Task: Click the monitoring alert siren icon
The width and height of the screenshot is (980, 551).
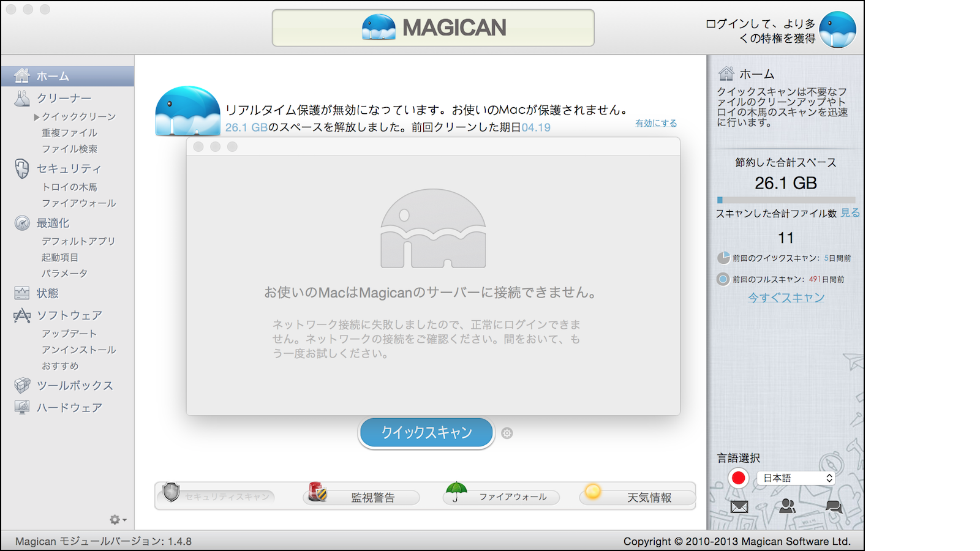Action: point(317,492)
